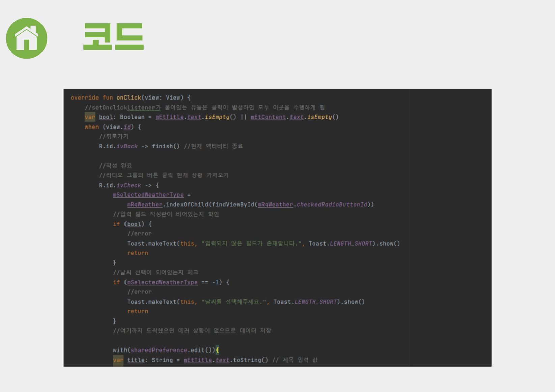Click mEtTitle in the bool declaration line

(x=169, y=117)
